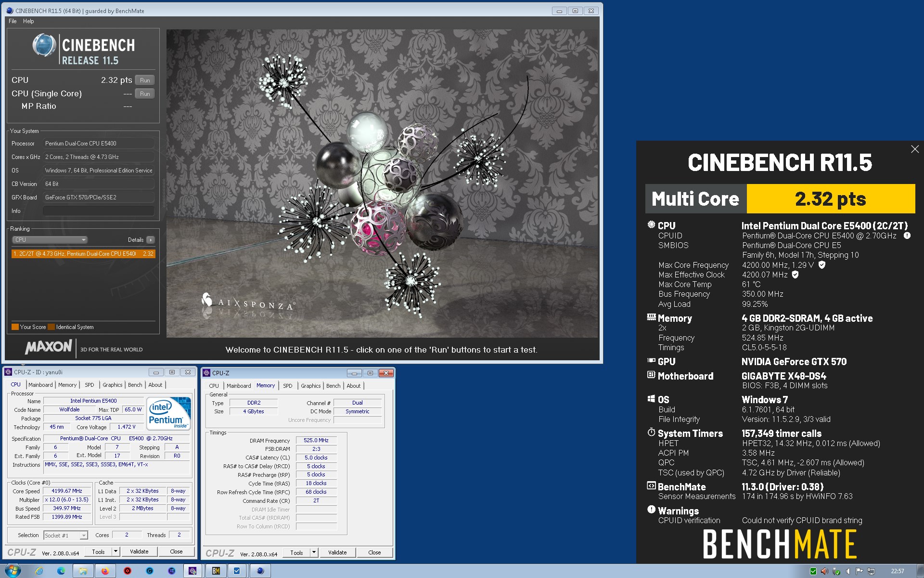Click DRAM Frequency value 525.0 MHz
The image size is (924, 578).
[x=316, y=440]
